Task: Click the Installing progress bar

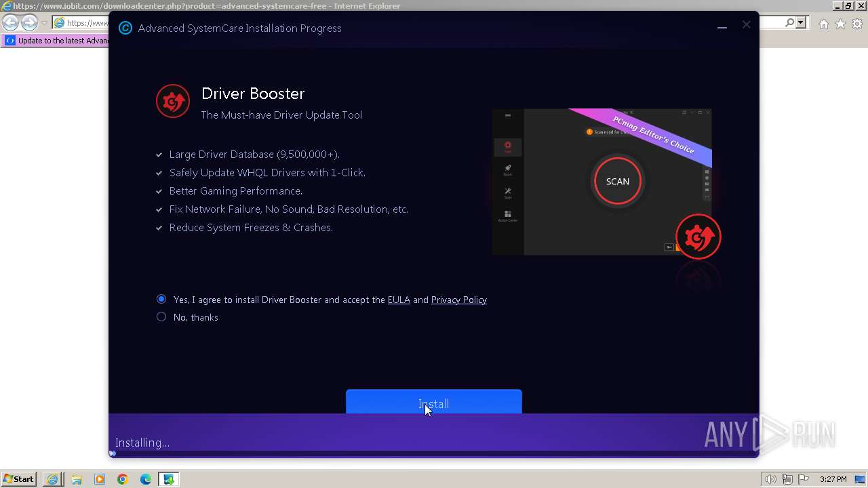Action: click(x=434, y=453)
